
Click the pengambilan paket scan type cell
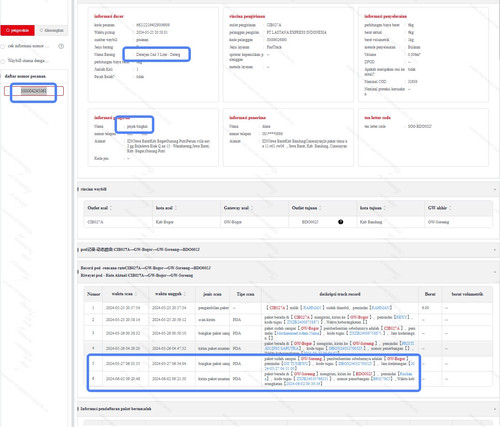[213, 308]
